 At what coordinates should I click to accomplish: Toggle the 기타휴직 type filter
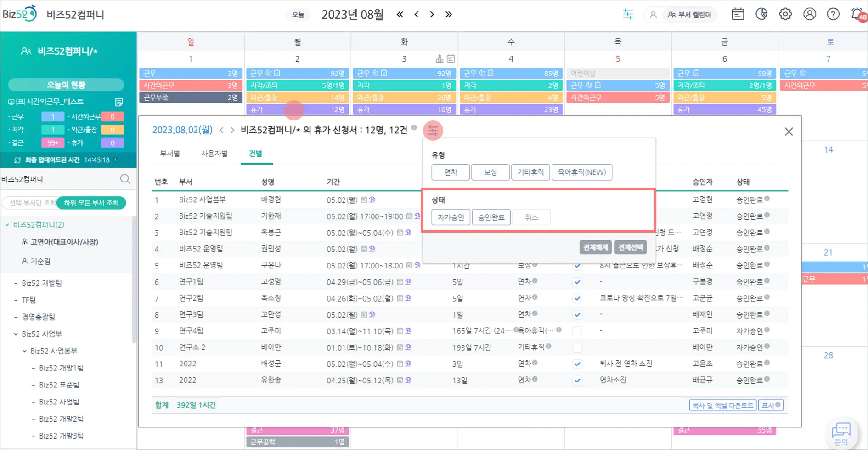530,172
